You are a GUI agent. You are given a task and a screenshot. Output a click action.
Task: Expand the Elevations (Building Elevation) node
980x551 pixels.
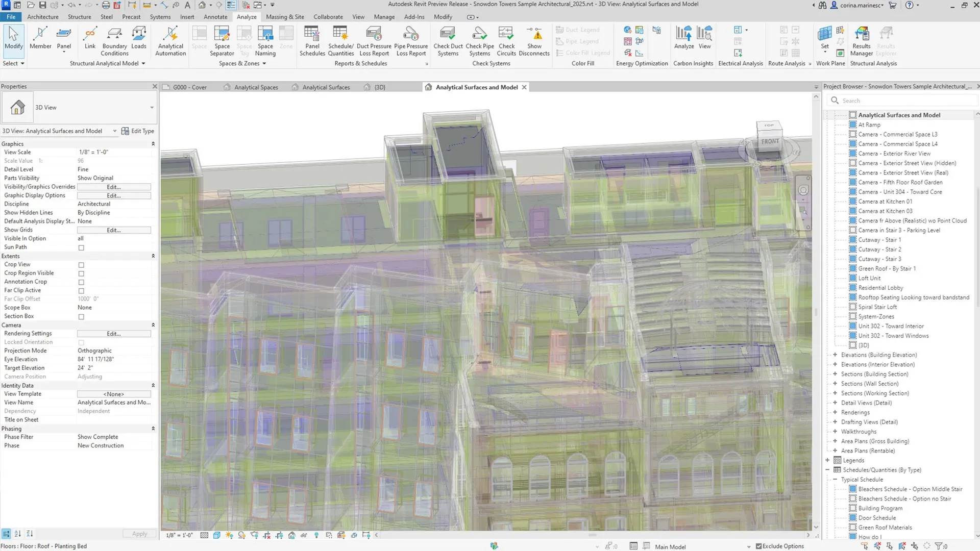coord(835,355)
